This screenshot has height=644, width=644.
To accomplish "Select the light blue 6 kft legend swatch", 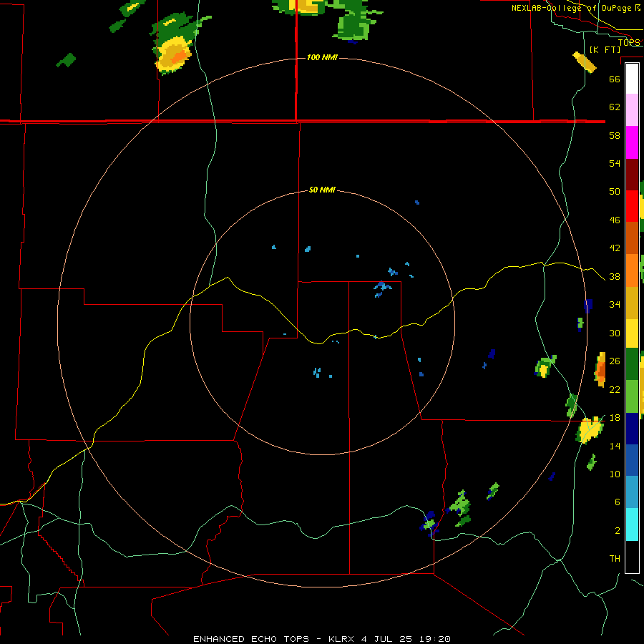I will (632, 492).
